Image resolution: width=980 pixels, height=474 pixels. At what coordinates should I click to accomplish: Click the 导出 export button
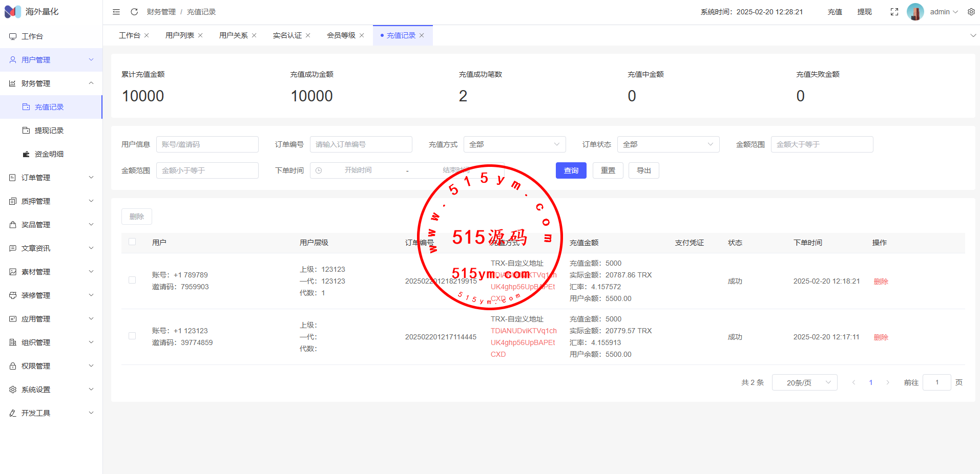[x=643, y=170]
